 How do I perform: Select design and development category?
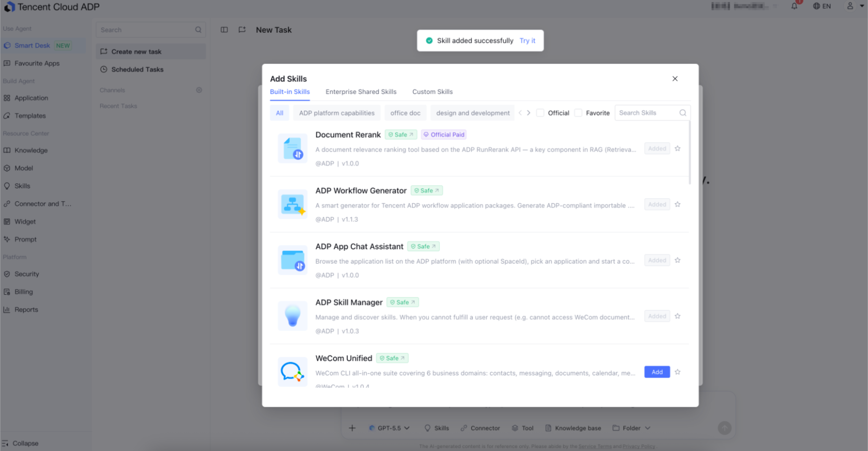[x=473, y=113]
